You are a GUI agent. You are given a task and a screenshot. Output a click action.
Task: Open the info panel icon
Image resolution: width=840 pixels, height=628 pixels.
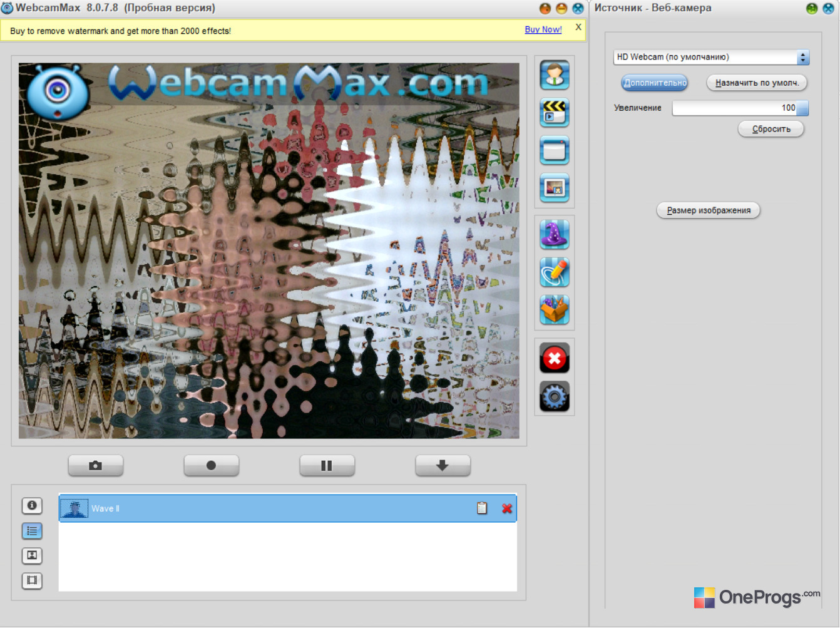tap(32, 505)
